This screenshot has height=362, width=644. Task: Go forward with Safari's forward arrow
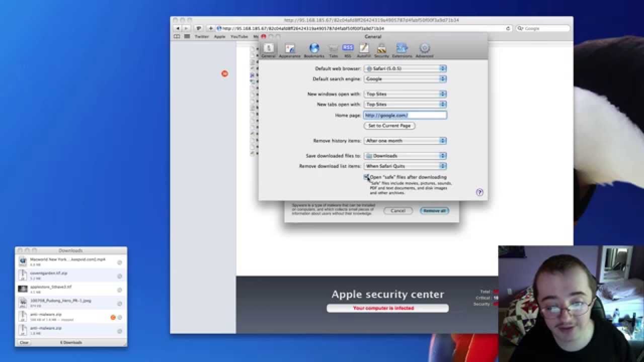[x=186, y=29]
